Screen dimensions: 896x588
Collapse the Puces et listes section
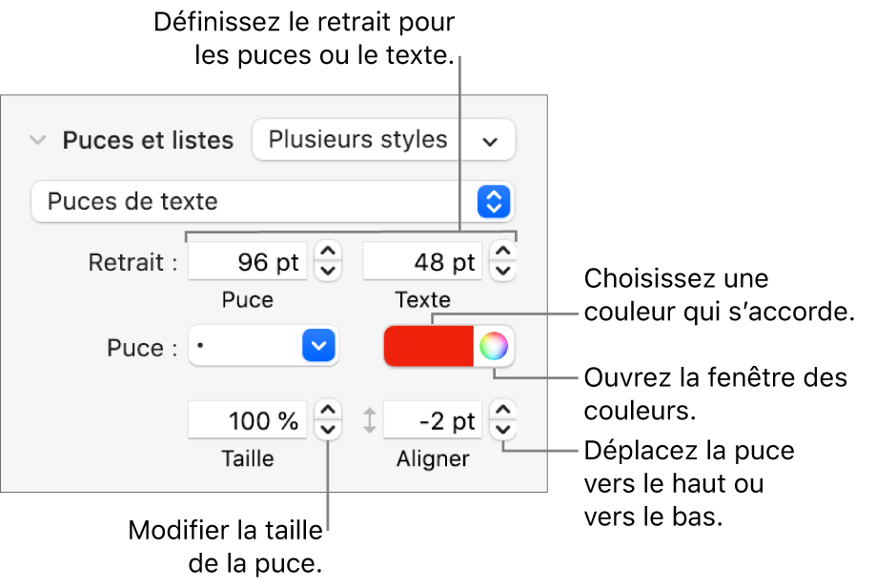tap(38, 140)
